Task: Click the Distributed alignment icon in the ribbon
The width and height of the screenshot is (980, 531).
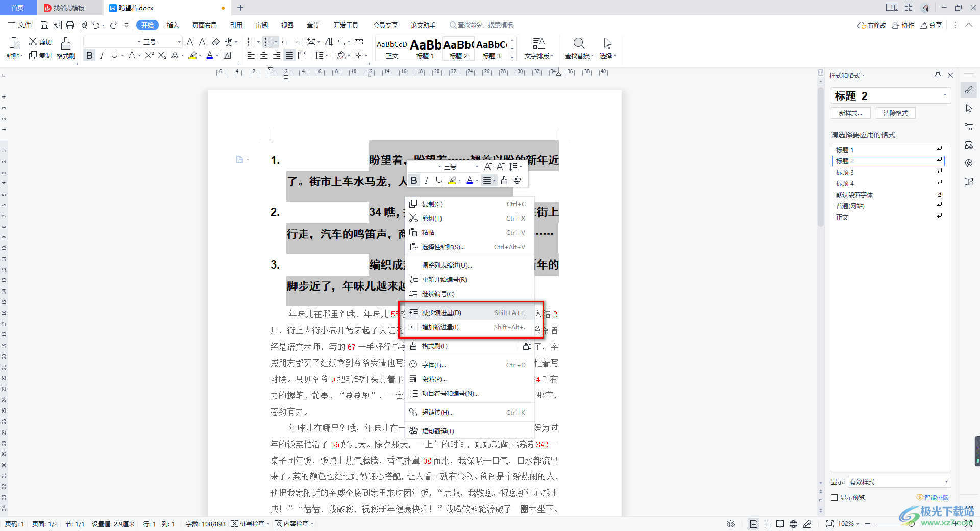Action: 302,55
